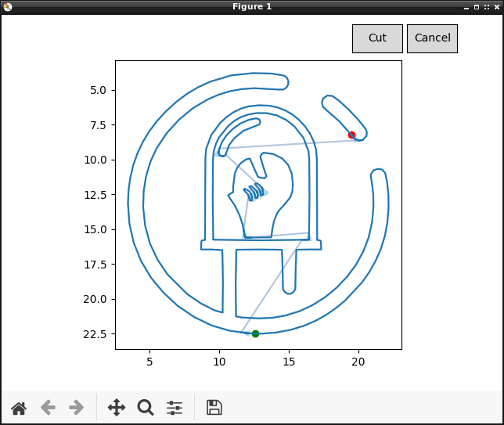504x425 pixels.
Task: Click the Back arrow to previous view
Action: point(48,407)
